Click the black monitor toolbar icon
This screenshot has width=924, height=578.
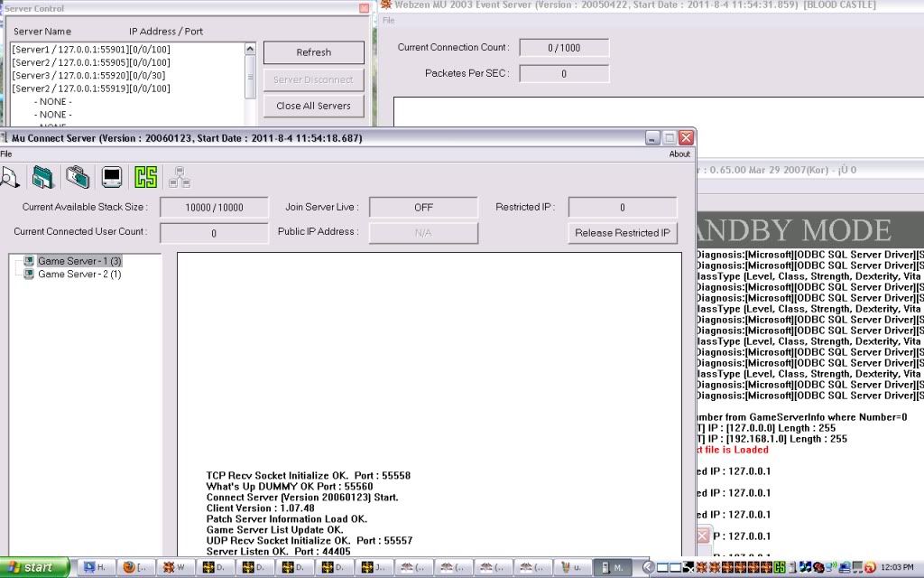(112, 177)
